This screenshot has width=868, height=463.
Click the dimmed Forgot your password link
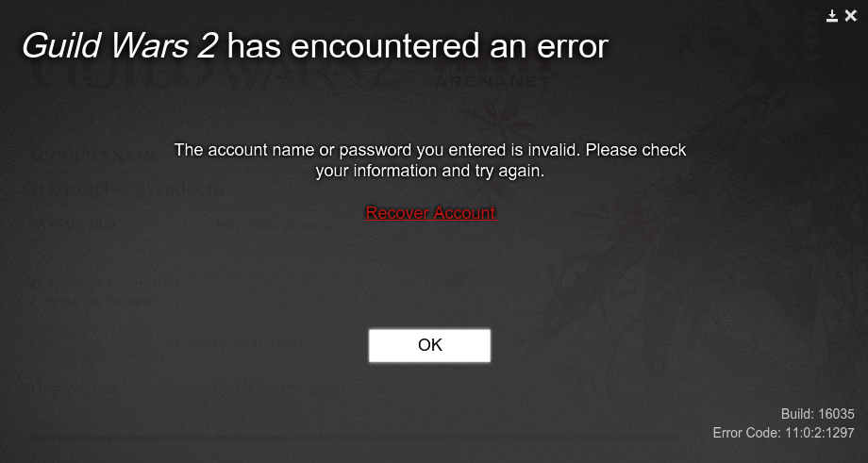point(275,225)
